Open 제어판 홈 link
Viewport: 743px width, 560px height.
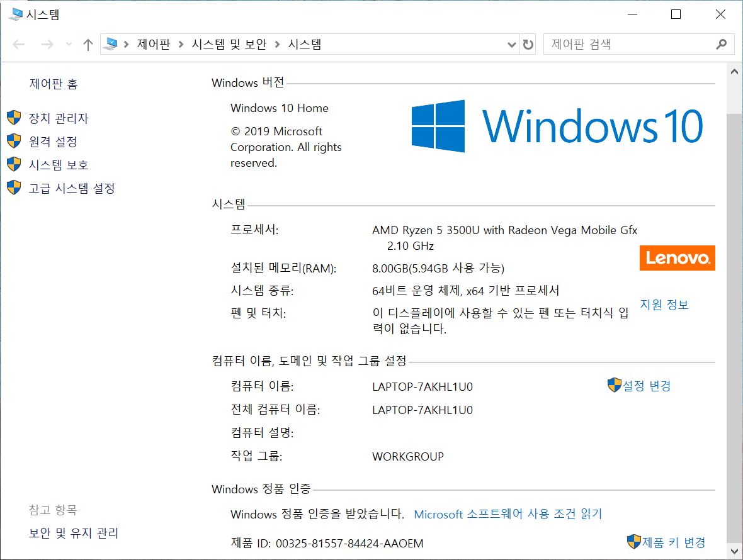click(54, 84)
